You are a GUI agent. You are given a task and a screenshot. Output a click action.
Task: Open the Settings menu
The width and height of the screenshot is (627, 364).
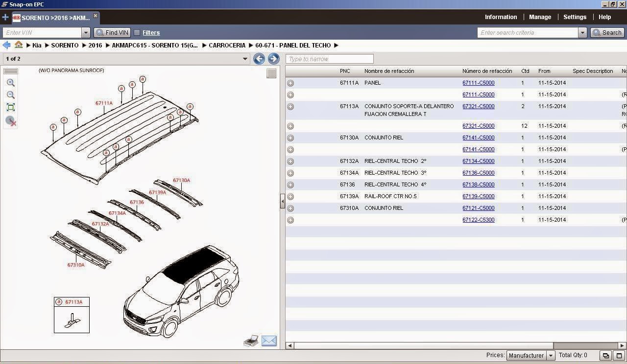point(575,17)
